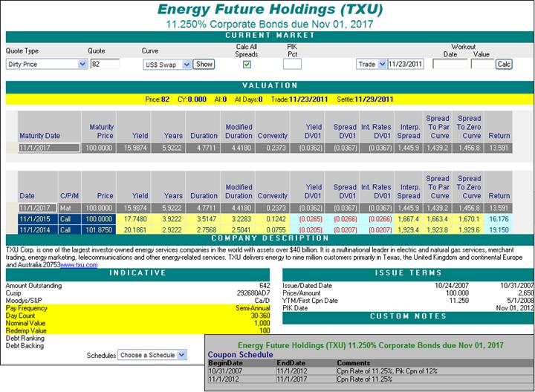Click the 11/1/2017 Mat date cell in lower table
This screenshot has height=392, width=535.
coord(38,208)
